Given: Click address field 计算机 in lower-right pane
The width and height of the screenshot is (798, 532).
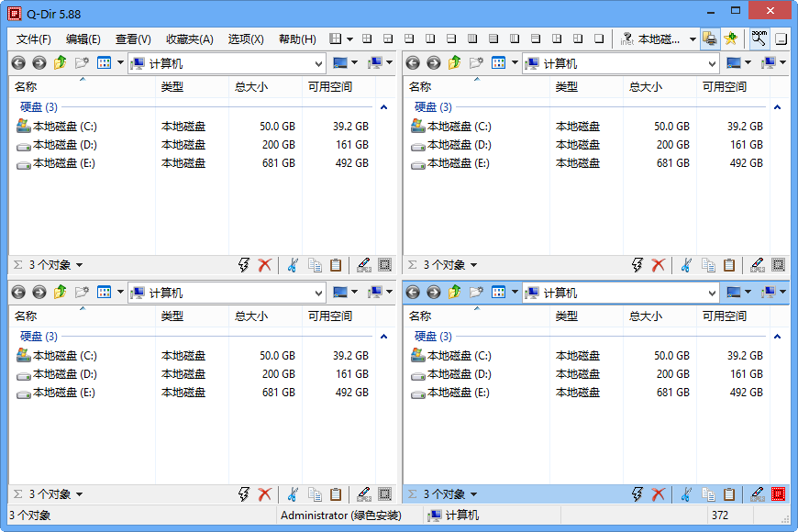Looking at the screenshot, I should coord(620,293).
